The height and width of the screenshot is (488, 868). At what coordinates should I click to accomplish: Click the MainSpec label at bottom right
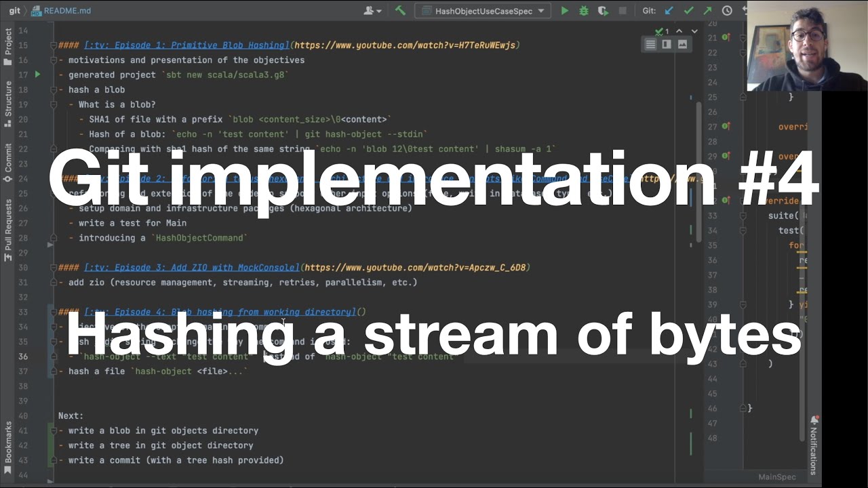pos(777,477)
